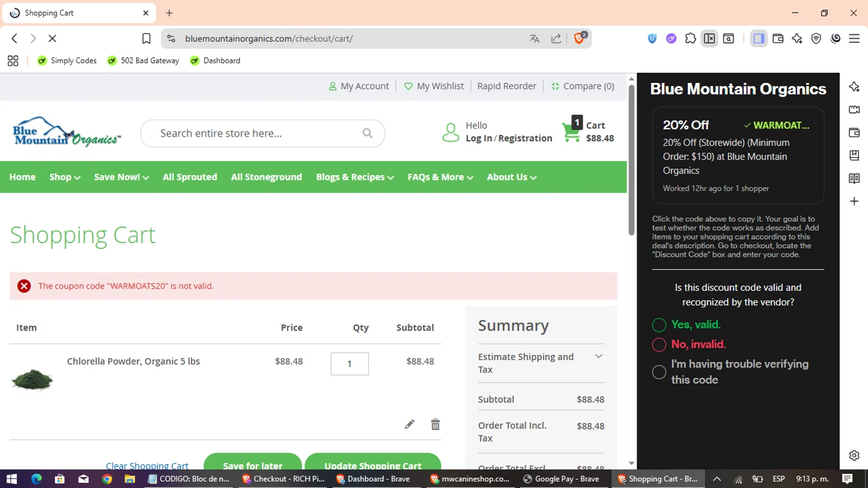This screenshot has width=868, height=488.
Task: Open Google Pay - Brave taskbar window
Action: pyautogui.click(x=561, y=479)
